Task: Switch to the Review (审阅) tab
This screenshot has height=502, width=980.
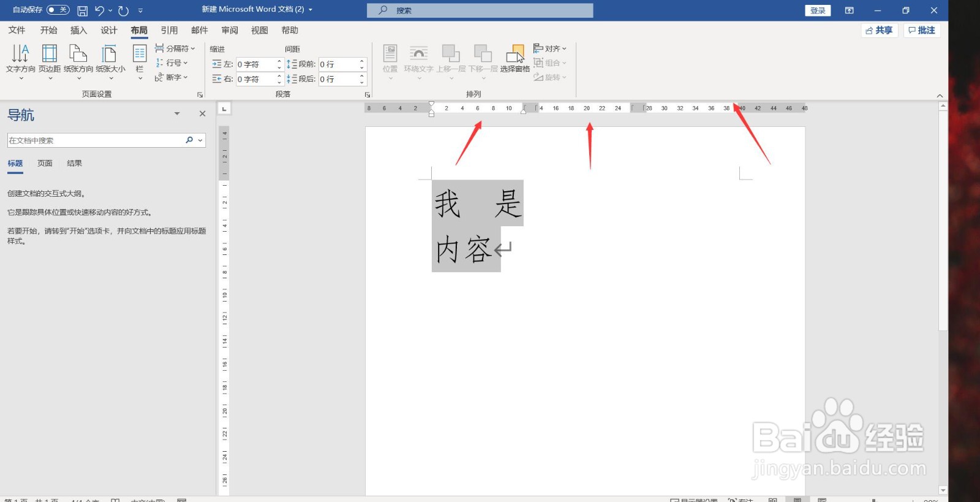Action: click(x=230, y=30)
